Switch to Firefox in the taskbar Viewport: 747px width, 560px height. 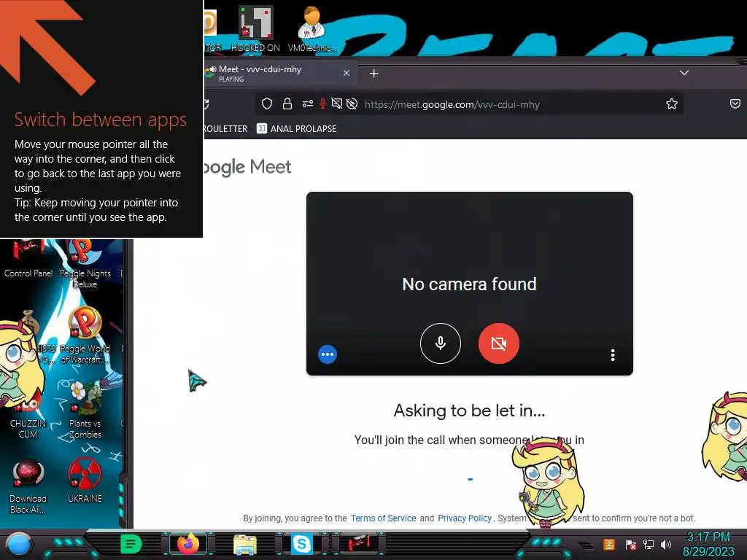(x=187, y=544)
